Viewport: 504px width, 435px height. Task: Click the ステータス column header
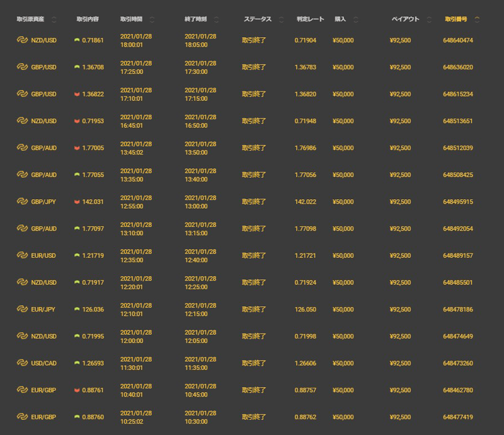[x=258, y=20]
